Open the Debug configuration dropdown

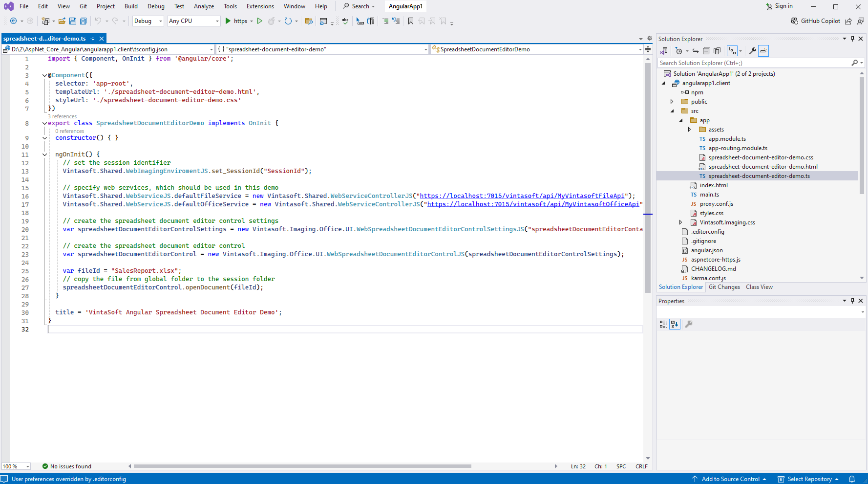coord(148,21)
